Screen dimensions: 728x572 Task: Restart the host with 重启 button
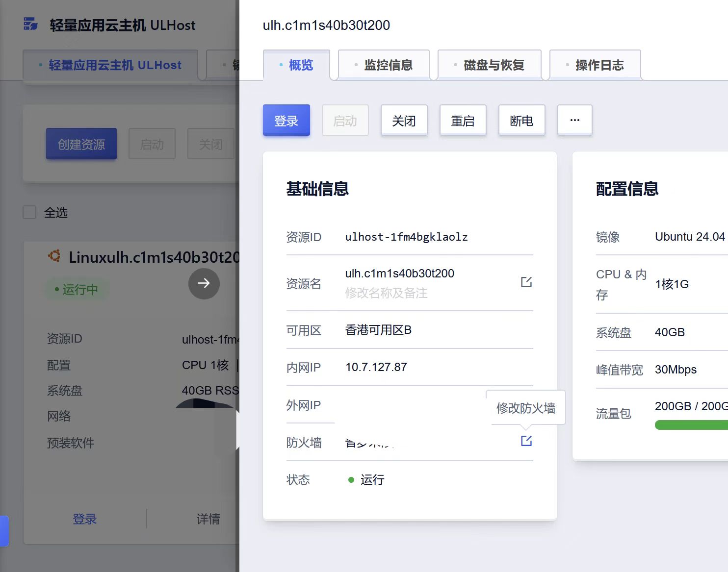pos(463,121)
